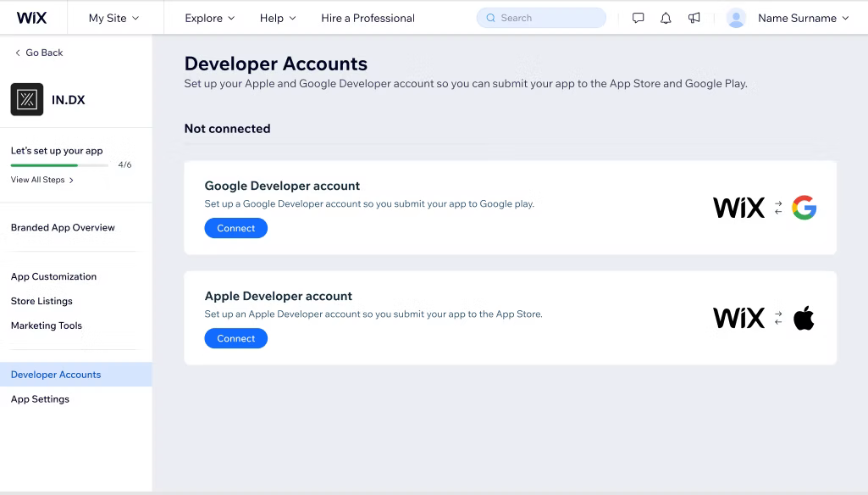
Task: Click Wix logo in Apple Developer card
Action: click(738, 318)
